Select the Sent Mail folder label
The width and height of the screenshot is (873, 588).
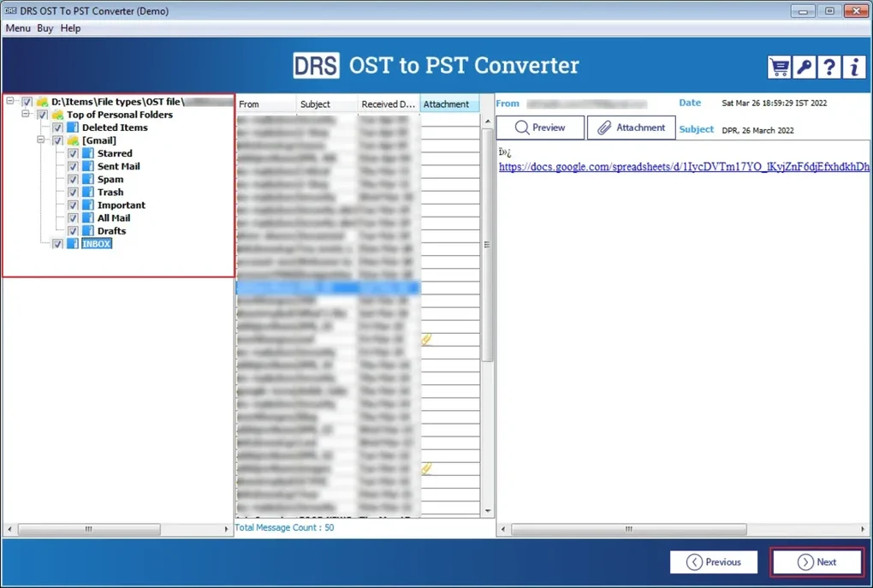(119, 166)
